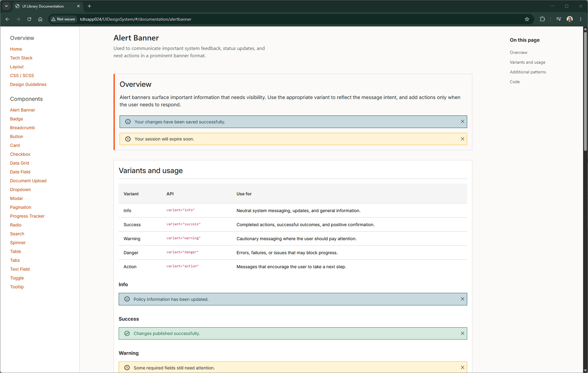Close the 'Your session will expire soon' banner
Screen dimensions: 588x373
462,139
